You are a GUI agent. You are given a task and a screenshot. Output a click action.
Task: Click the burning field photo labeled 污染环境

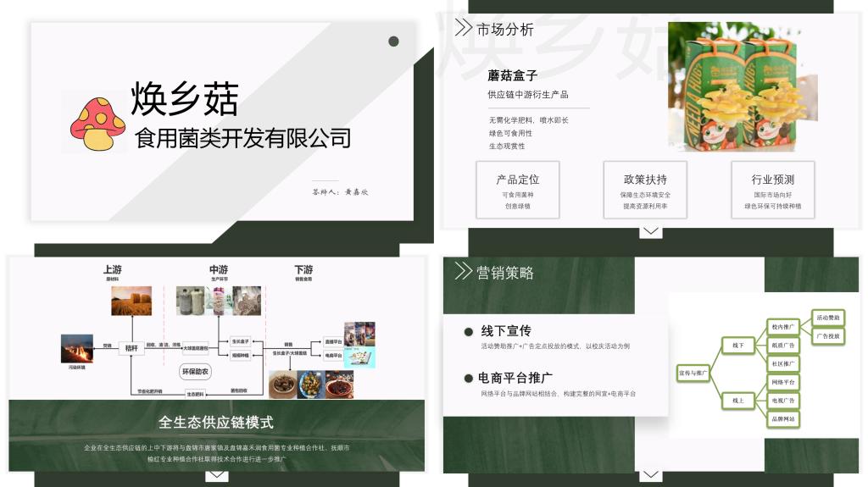[x=76, y=349]
